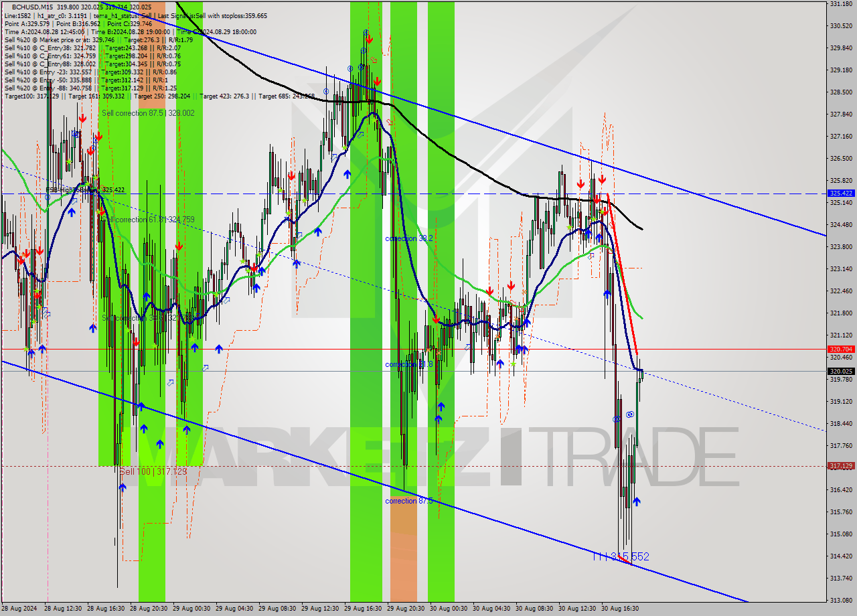Click the 326.500 price axis label
This screenshot has width=857, height=616.
(841, 159)
